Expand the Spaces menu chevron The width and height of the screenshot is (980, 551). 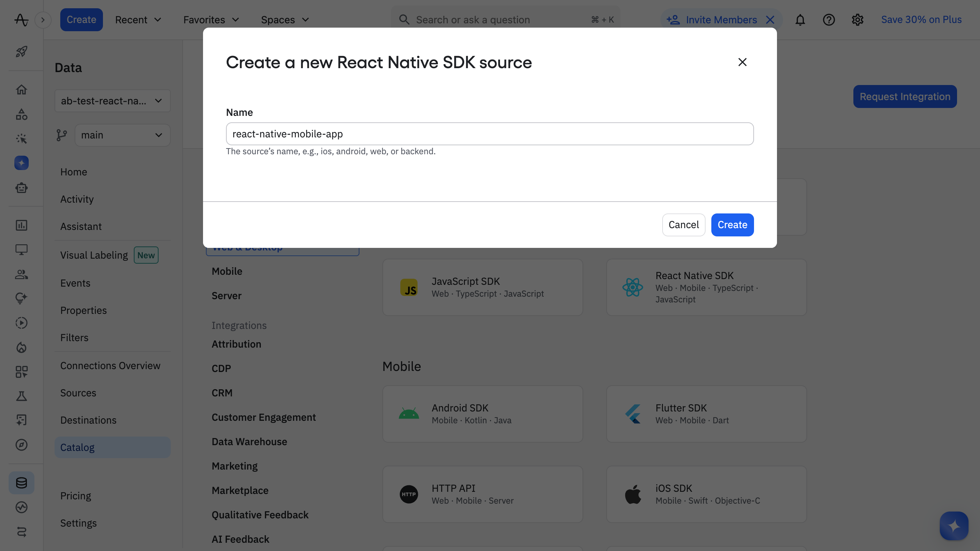(306, 19)
